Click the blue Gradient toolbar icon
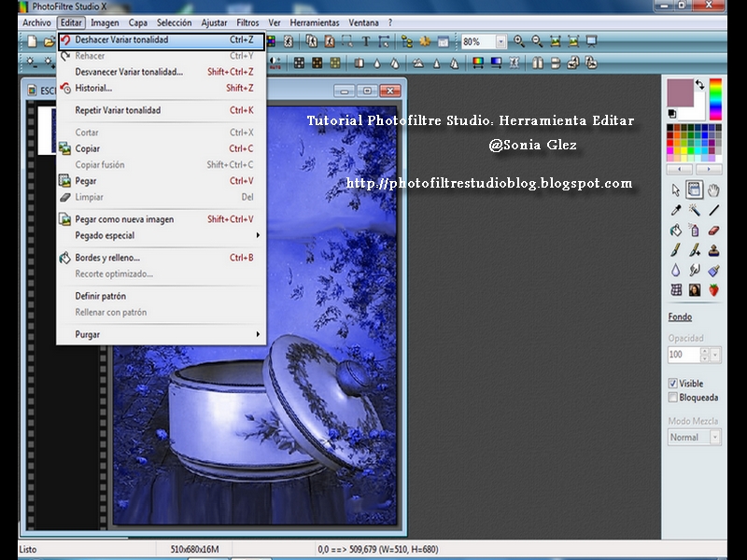The image size is (747, 560). [x=496, y=63]
